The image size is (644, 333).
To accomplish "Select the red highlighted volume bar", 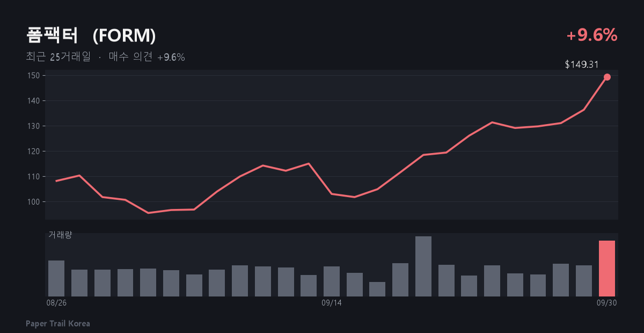I will [x=607, y=269].
